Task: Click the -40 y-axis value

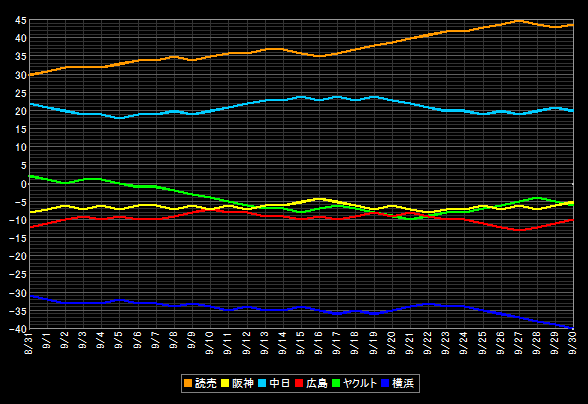Action: (x=18, y=329)
